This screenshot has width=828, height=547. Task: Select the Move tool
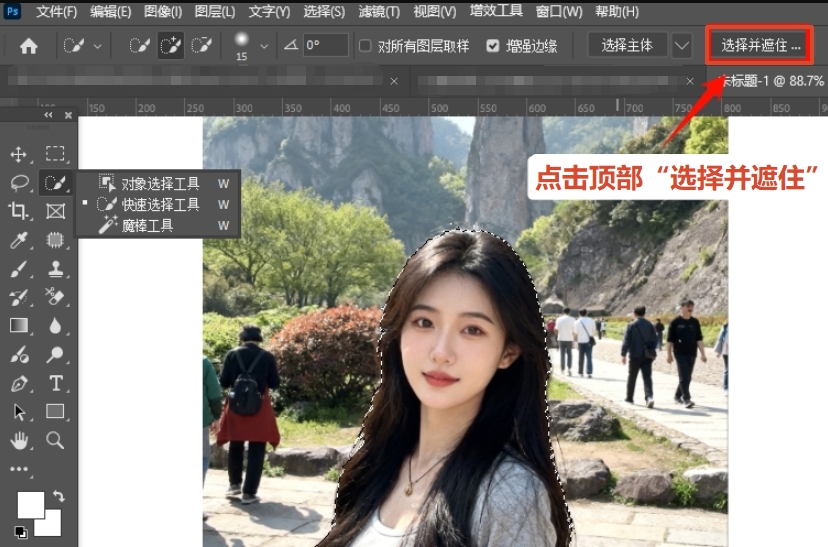click(18, 154)
